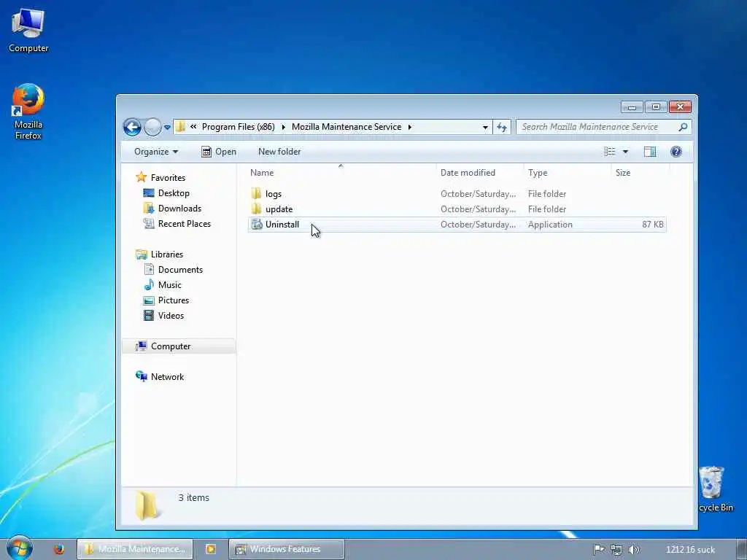Click the Forward navigation arrow

coord(152,127)
